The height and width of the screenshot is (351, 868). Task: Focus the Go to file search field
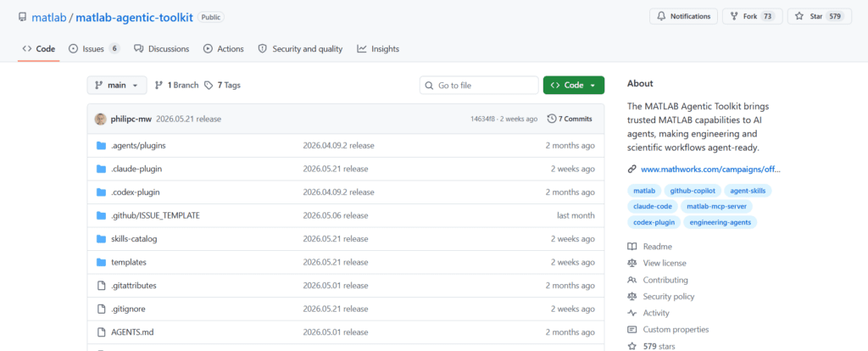point(479,86)
